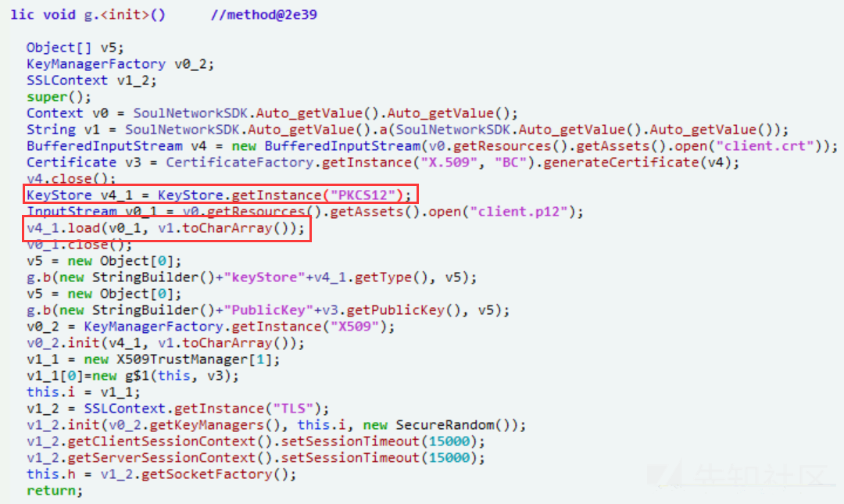Click the KeyManagerFactory v0_2 declaration

(120, 64)
